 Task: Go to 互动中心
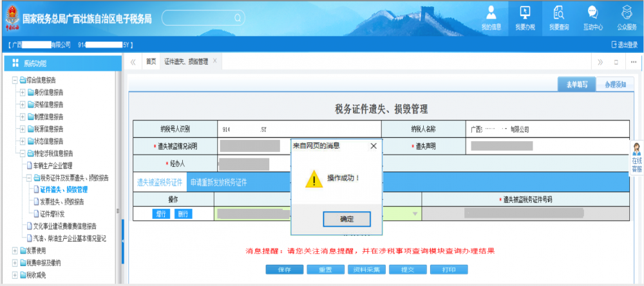(x=592, y=17)
